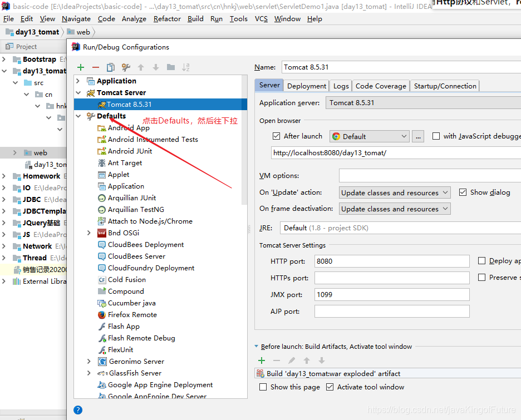Viewport: 521px width, 420px height.
Task: Select Cold Fusion default configuration
Action: click(x=126, y=280)
